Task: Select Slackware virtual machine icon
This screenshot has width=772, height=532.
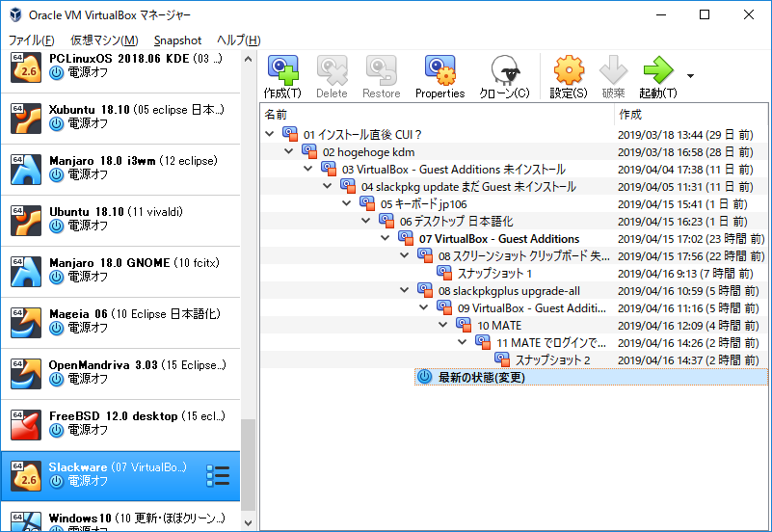Action: [26, 476]
